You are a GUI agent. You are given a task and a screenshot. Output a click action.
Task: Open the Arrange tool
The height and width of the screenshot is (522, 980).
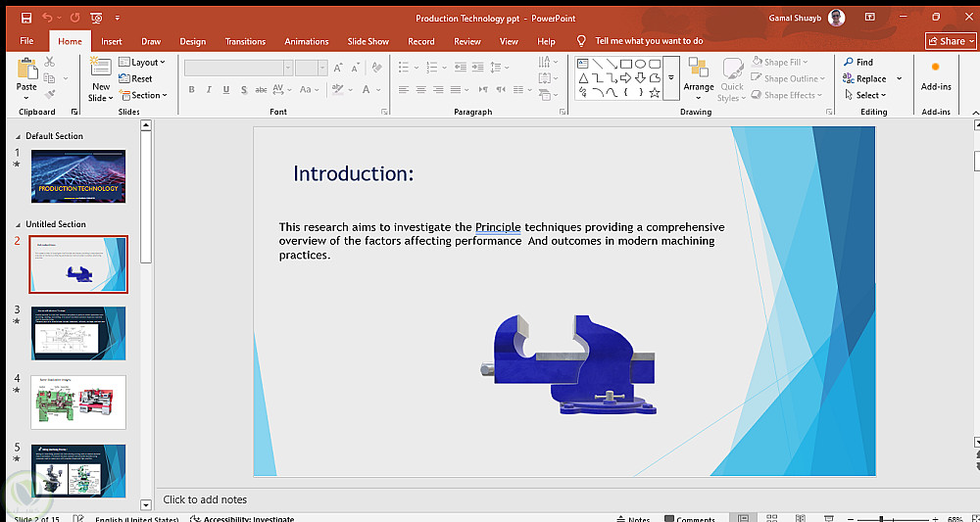pos(699,77)
